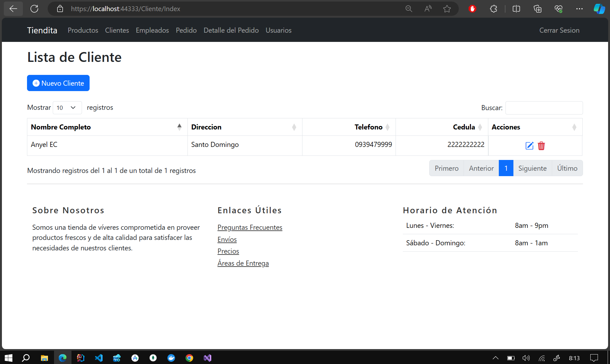The image size is (610, 364).
Task: Click the edit pencil icon for Anyel EC
Action: coord(529,146)
